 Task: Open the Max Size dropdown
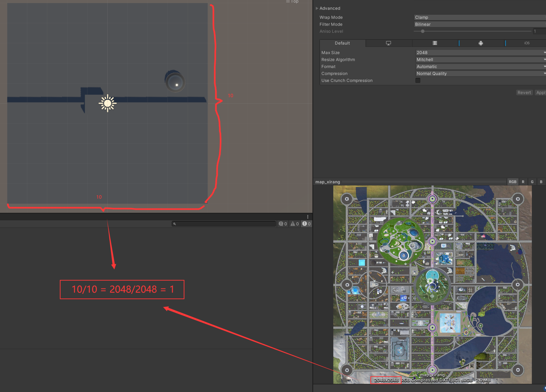click(480, 53)
